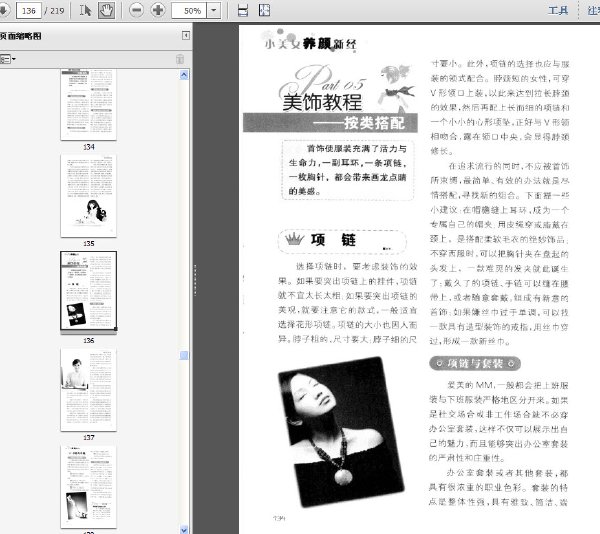Select page 134 thumbnail
The width and height of the screenshot is (600, 534).
(88, 104)
